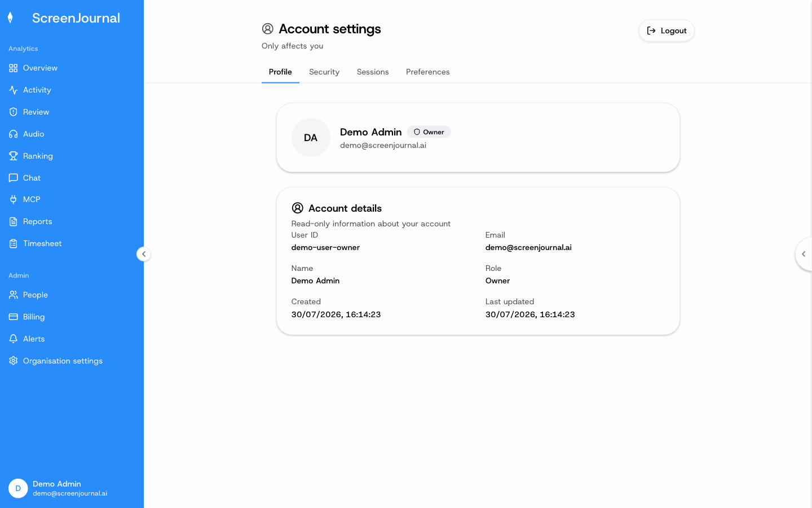Image resolution: width=812 pixels, height=508 pixels.
Task: Click the user icon beside Account details
Action: tap(298, 208)
